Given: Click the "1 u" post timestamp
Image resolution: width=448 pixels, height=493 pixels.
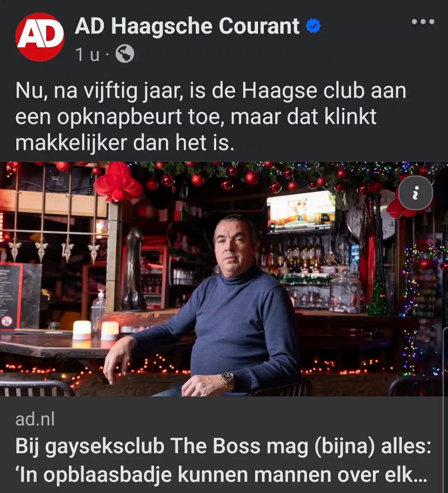Looking at the screenshot, I should (x=87, y=55).
